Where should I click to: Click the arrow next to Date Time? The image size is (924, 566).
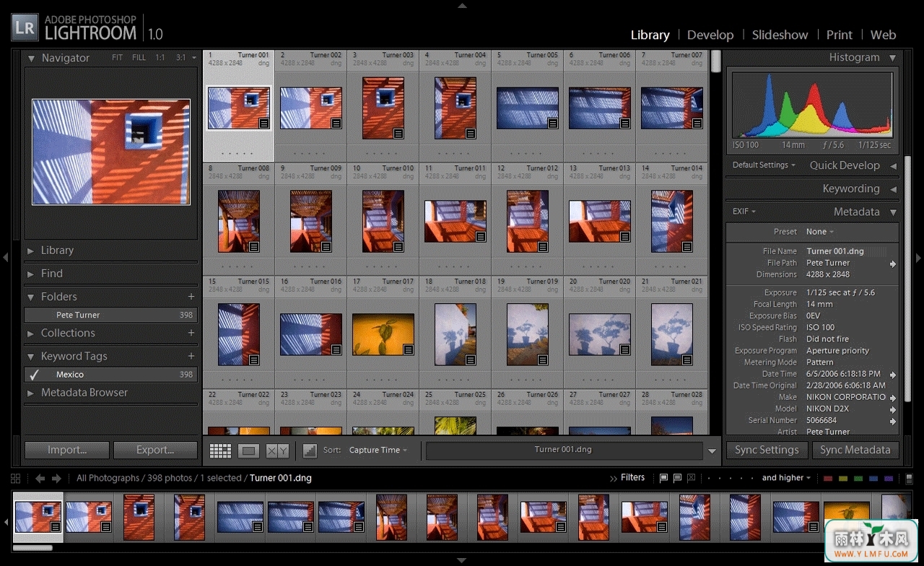pos(893,375)
